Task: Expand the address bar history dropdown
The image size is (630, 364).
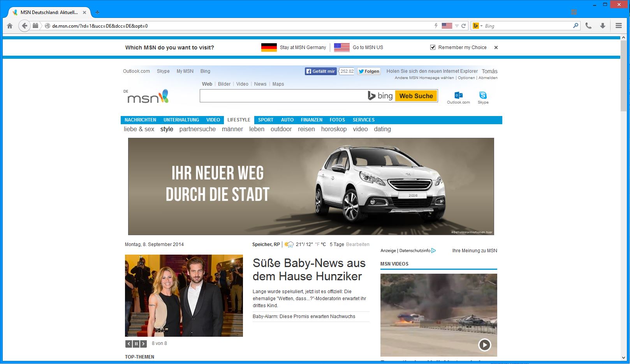Action: tap(457, 26)
